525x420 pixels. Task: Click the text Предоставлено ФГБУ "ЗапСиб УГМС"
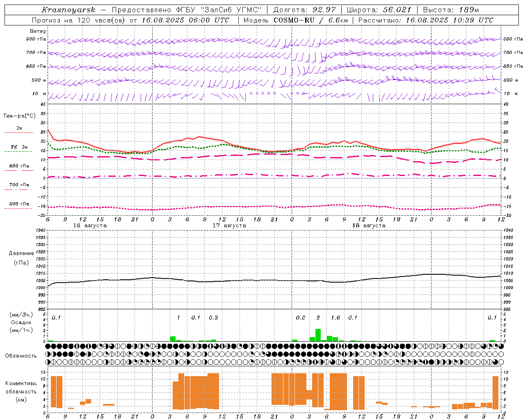[187, 10]
